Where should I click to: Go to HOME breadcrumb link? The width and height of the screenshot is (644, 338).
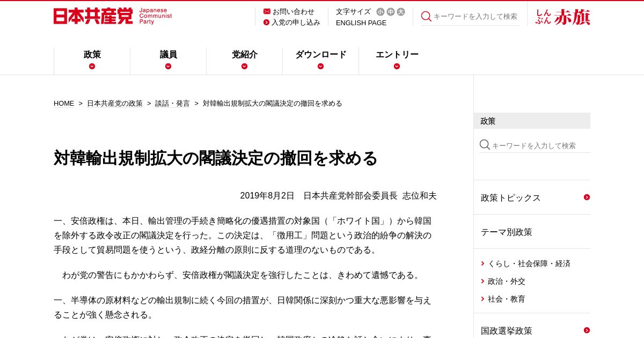point(64,104)
